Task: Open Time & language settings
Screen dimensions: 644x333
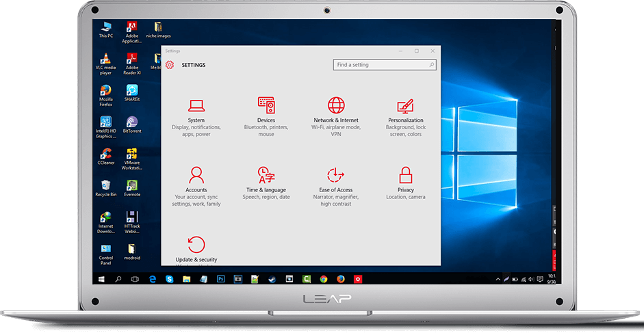Action: (266, 183)
